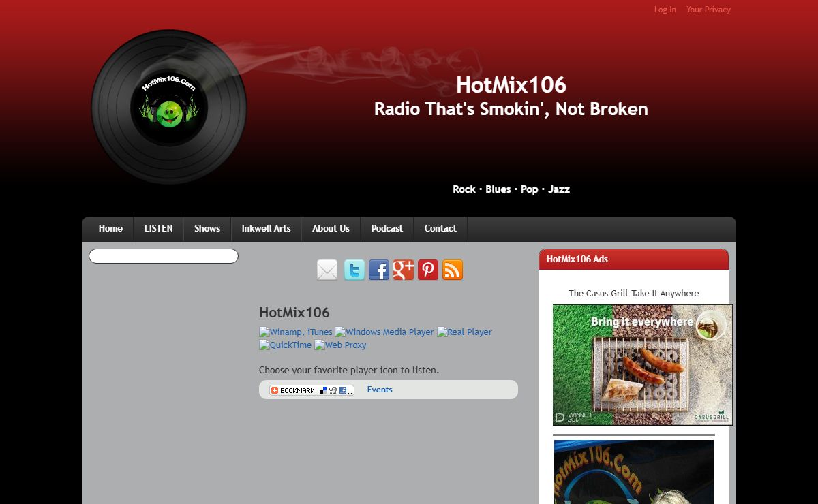This screenshot has height=504, width=818.
Task: Click 'Rock · Blues · Pop · Jazz' text
Action: point(511,189)
